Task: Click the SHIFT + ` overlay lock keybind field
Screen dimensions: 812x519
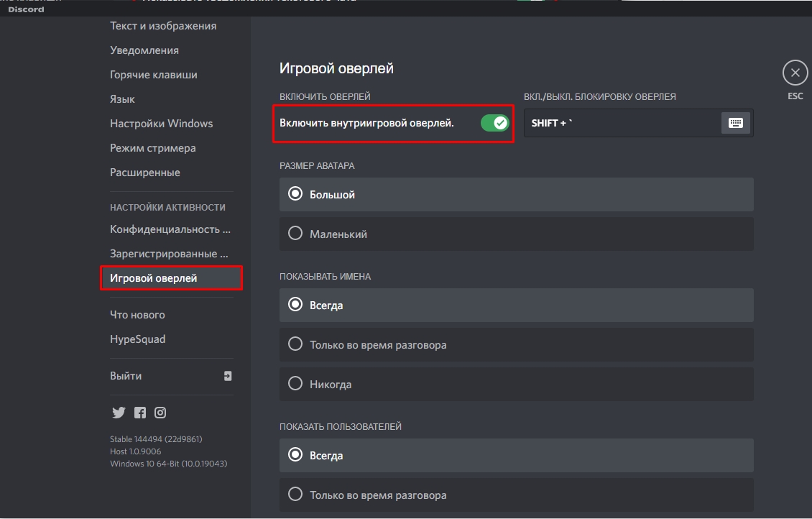Action: (x=639, y=123)
